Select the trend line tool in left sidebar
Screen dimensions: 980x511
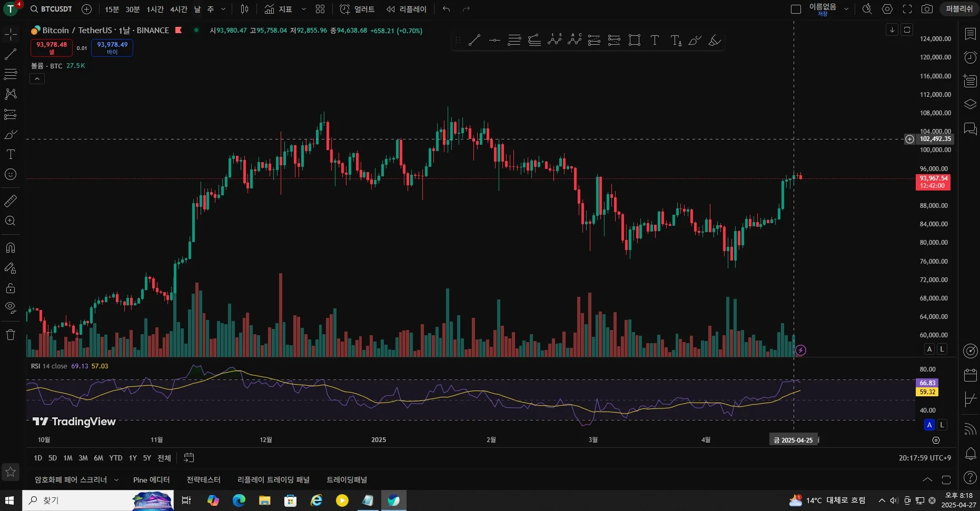tap(11, 54)
